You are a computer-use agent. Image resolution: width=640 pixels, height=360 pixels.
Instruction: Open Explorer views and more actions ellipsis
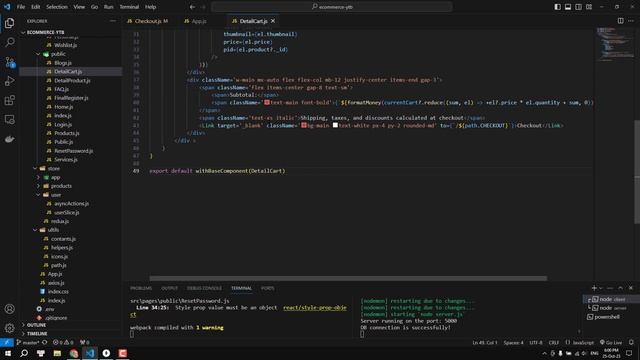click(x=113, y=21)
